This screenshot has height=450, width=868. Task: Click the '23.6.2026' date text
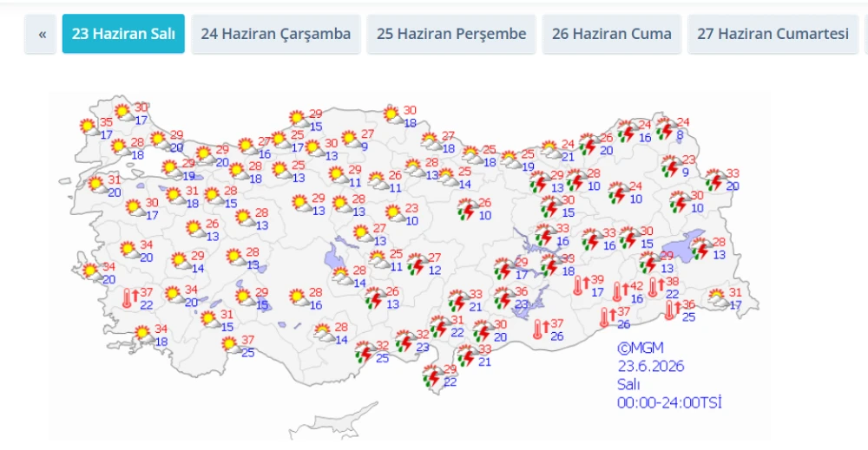[650, 366]
